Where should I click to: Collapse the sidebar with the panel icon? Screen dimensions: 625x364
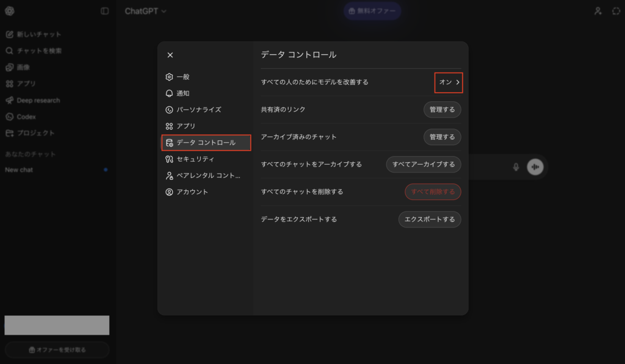[x=104, y=11]
